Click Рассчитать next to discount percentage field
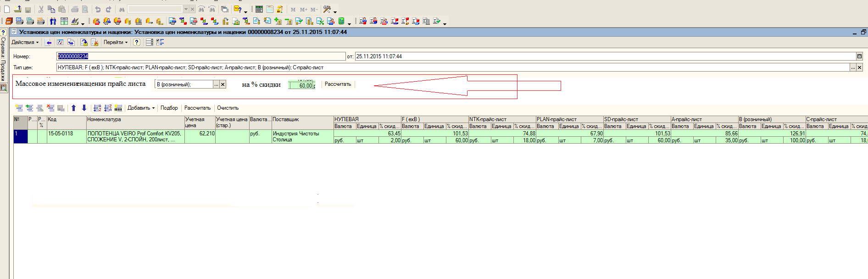This screenshot has width=868, height=279. click(x=338, y=84)
